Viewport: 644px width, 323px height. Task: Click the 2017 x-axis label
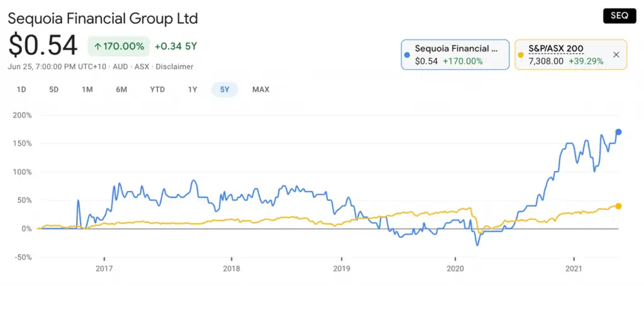pos(104,268)
